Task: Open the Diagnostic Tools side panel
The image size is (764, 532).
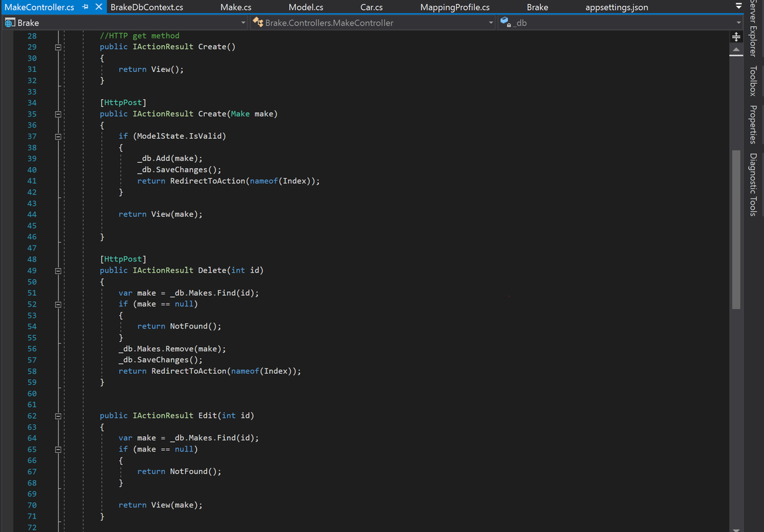Action: (753, 185)
